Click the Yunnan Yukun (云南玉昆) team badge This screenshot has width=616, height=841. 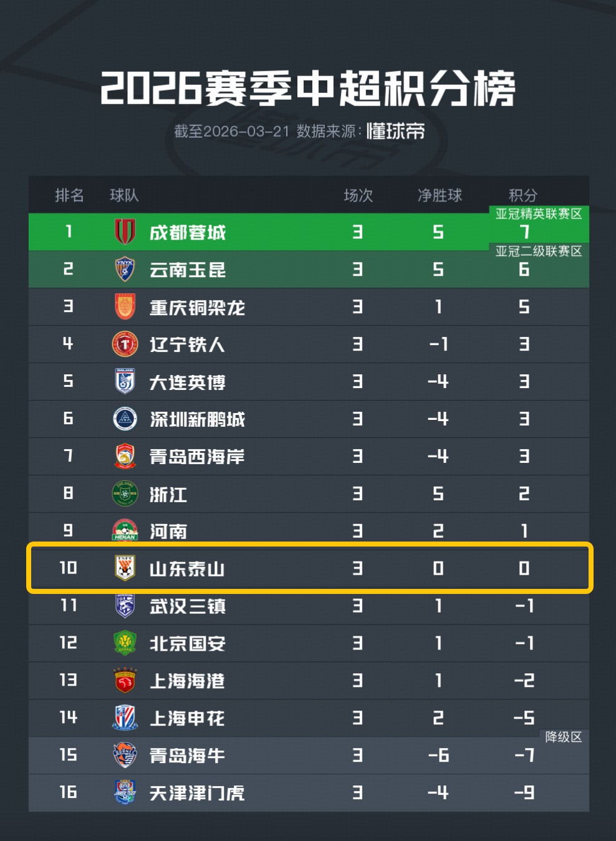pyautogui.click(x=125, y=270)
